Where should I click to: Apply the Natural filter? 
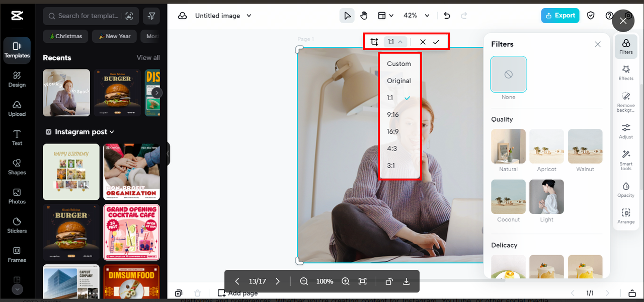point(509,146)
